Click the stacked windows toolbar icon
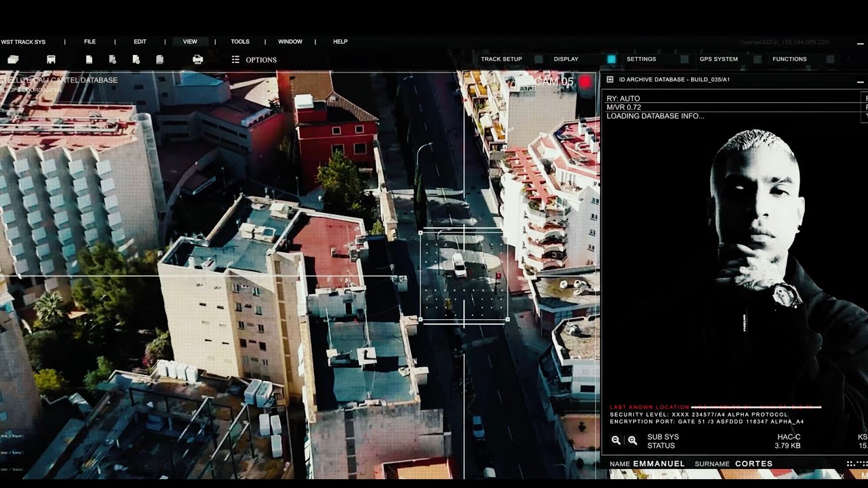868x488 pixels. (x=13, y=60)
